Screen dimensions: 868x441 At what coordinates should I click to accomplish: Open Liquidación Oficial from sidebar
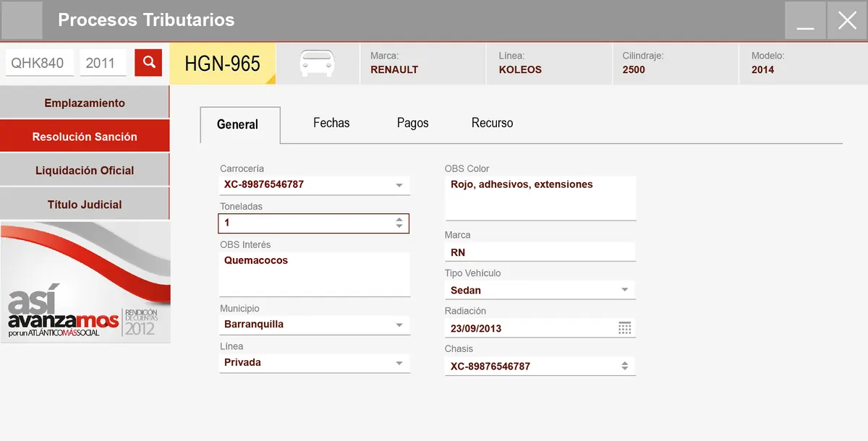tap(85, 170)
